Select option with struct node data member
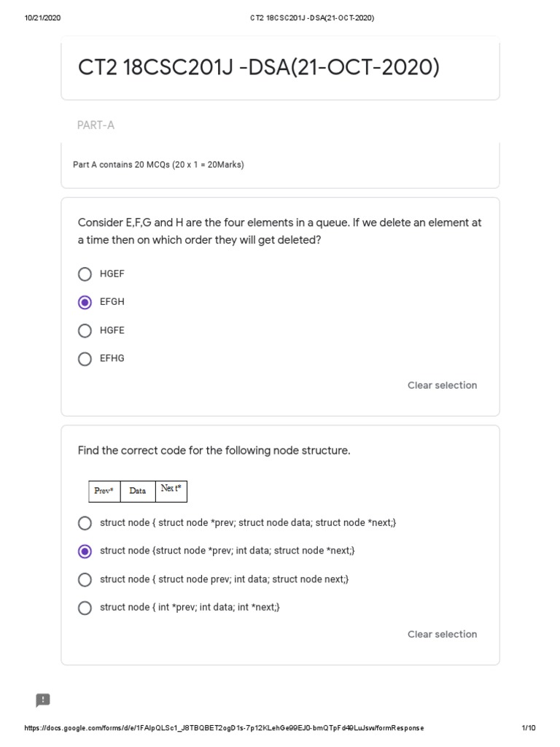 click(85, 523)
